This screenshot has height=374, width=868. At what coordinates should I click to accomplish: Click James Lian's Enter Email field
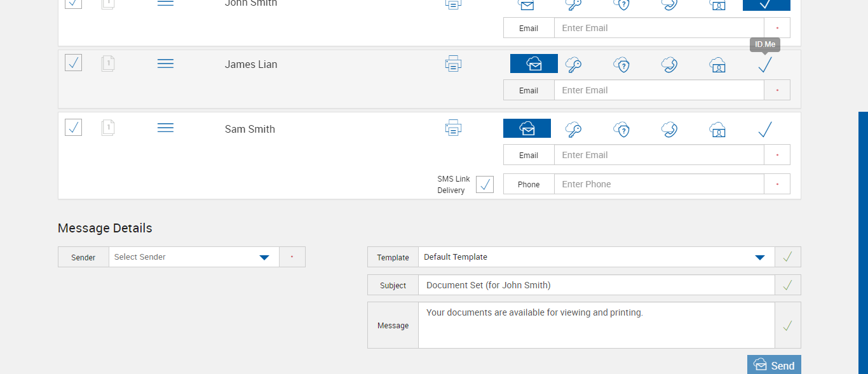tap(658, 90)
